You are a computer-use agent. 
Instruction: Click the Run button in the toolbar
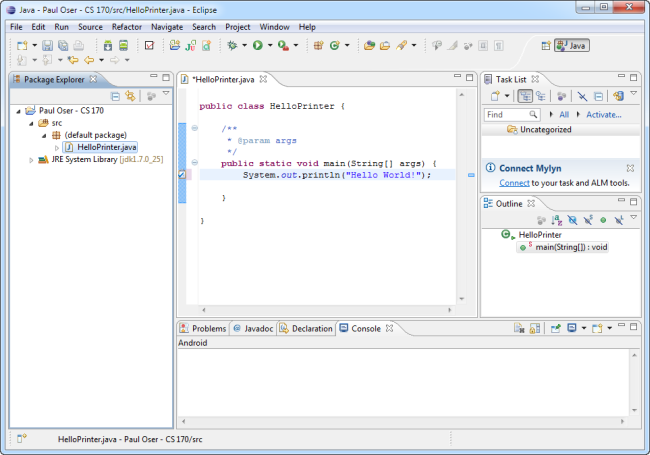(x=257, y=46)
